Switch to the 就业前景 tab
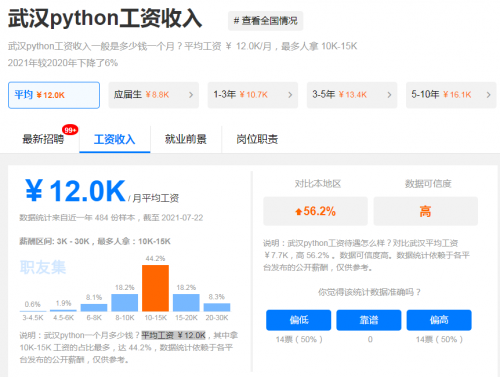 pos(186,139)
